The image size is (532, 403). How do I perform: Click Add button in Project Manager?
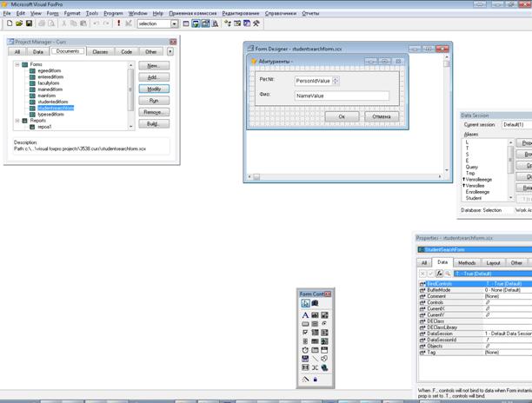coord(154,77)
